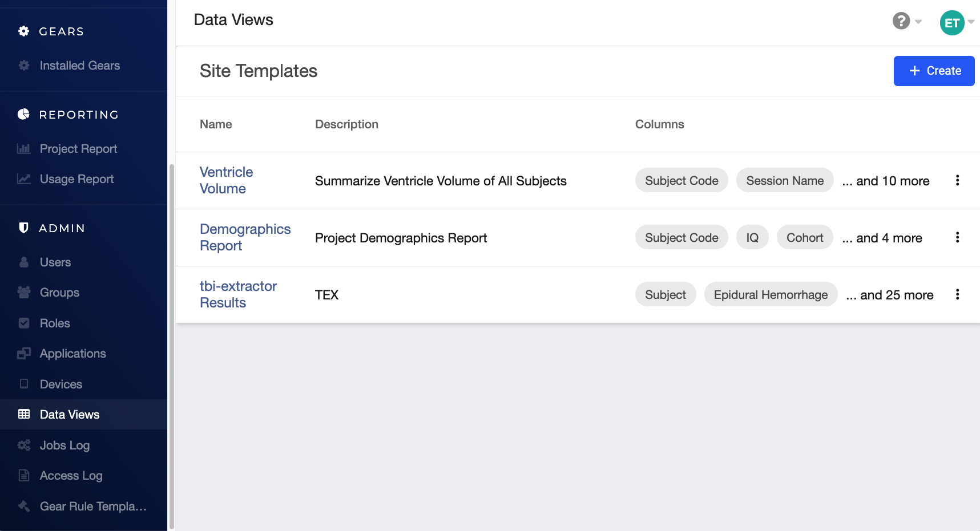
Task: Click 'Project Demographics Report' description
Action: 401,238
